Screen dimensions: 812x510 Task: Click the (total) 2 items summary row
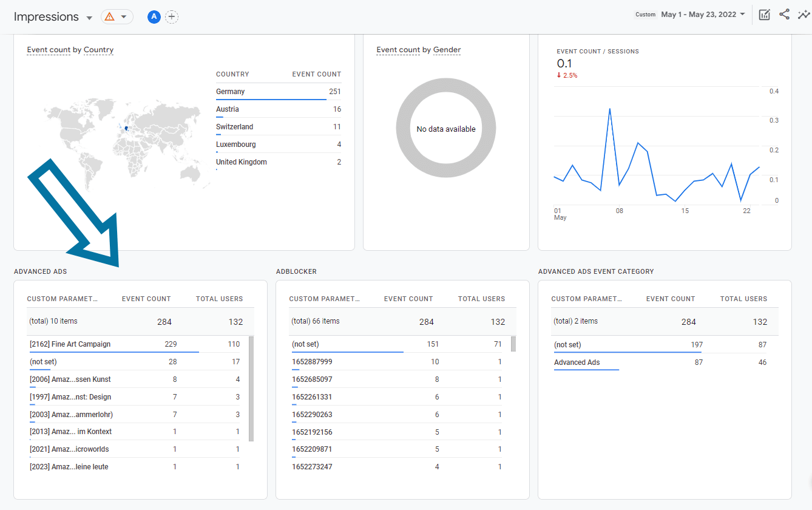click(665, 322)
